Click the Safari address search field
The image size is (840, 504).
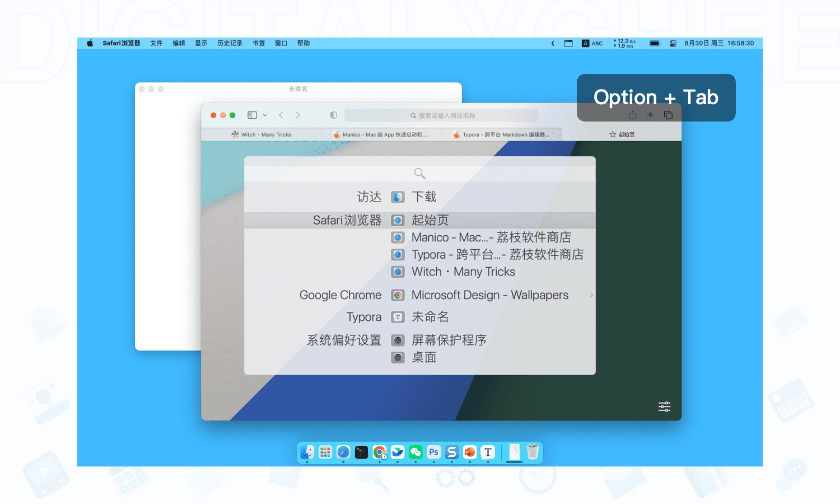coord(441,115)
